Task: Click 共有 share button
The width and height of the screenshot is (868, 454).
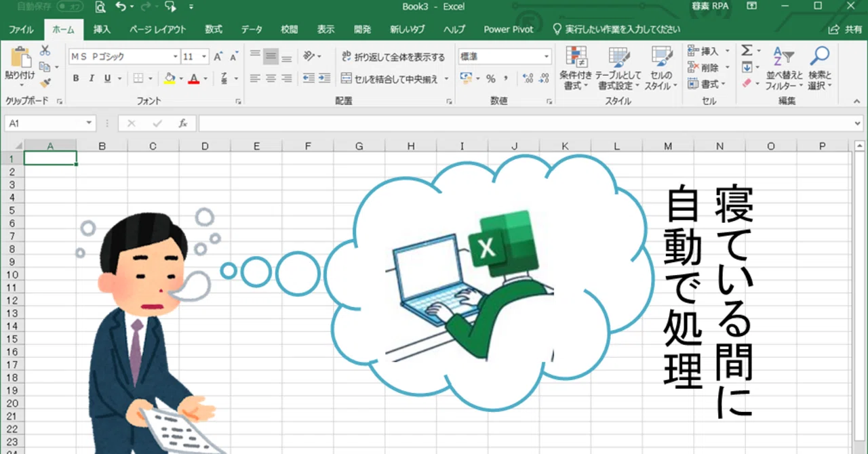Action: click(x=846, y=29)
